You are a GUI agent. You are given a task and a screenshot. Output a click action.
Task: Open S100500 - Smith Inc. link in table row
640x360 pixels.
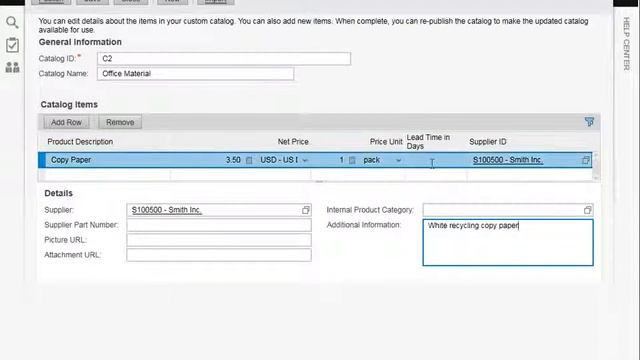[x=508, y=160]
